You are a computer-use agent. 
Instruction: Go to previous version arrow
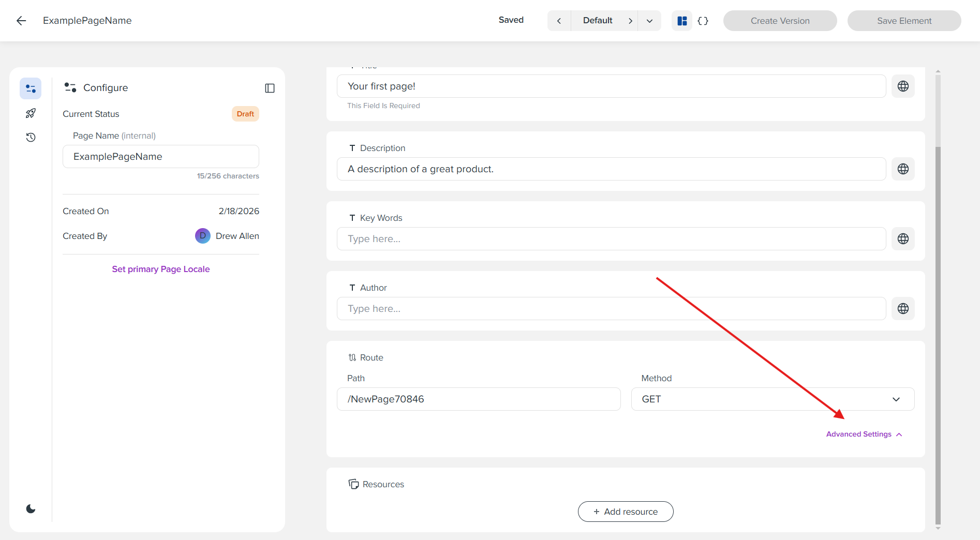[x=559, y=21]
